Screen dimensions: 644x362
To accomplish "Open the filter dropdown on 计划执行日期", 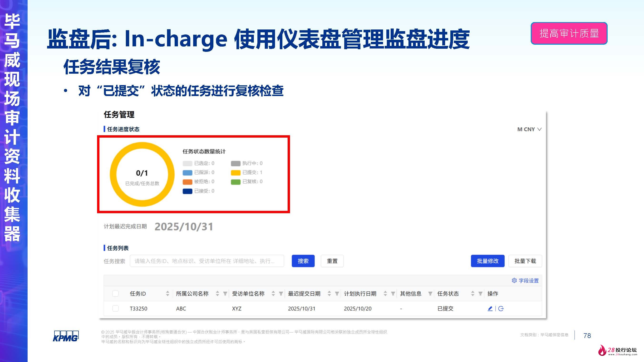I will coord(393,294).
